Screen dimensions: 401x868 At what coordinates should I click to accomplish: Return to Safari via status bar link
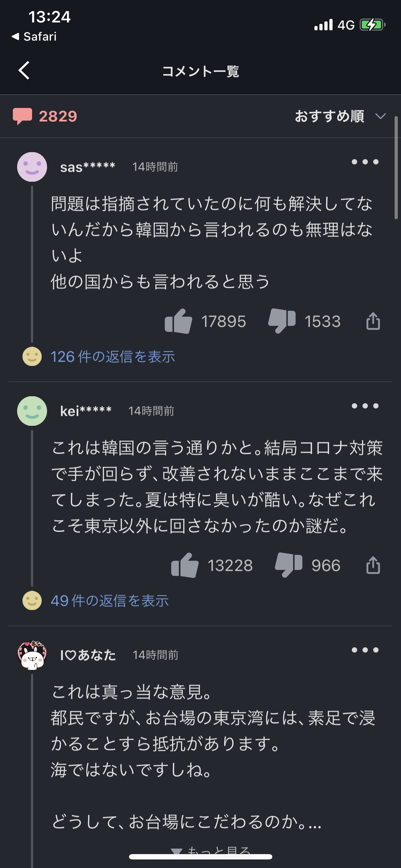pyautogui.click(x=34, y=36)
